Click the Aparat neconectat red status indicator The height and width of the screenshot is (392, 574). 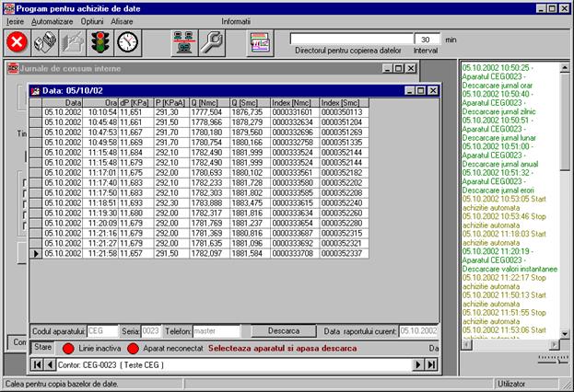[x=133, y=349]
